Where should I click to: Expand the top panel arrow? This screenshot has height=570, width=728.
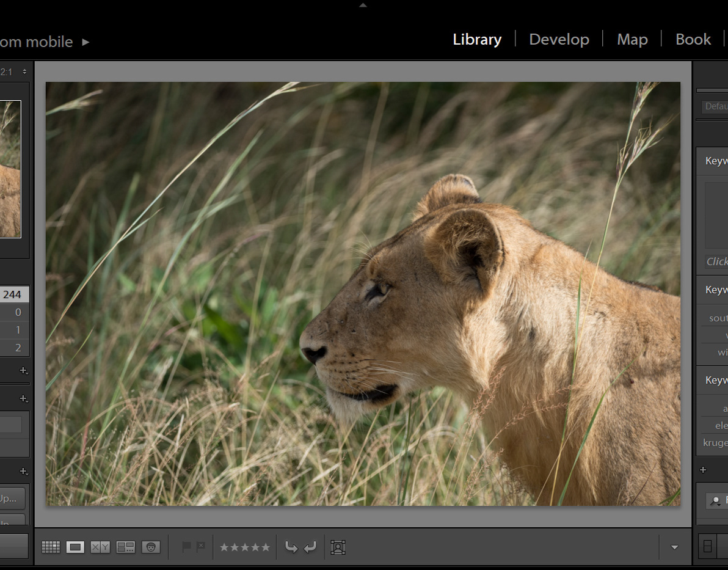(x=363, y=5)
